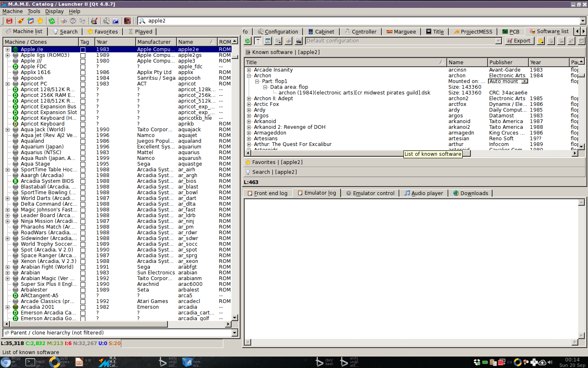Screen dimensions: 588x368
Task: Click the green status icon beside Apple //e
Action: pos(16,49)
